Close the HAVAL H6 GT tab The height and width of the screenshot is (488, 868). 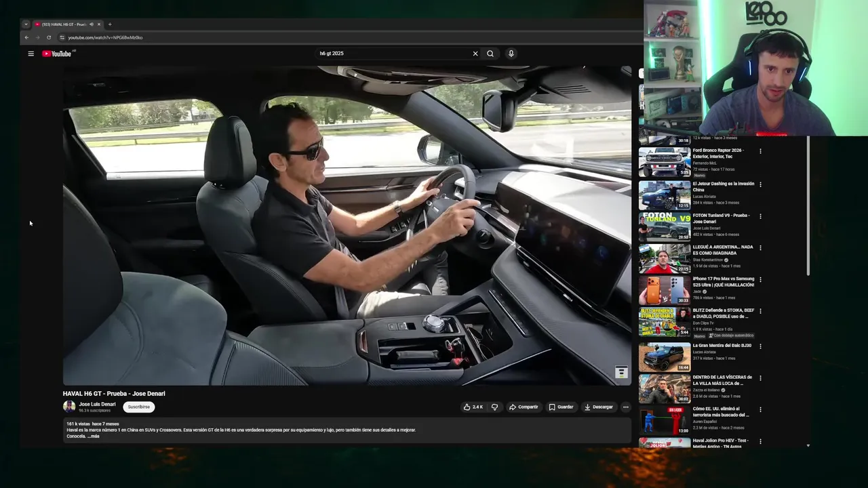[99, 24]
